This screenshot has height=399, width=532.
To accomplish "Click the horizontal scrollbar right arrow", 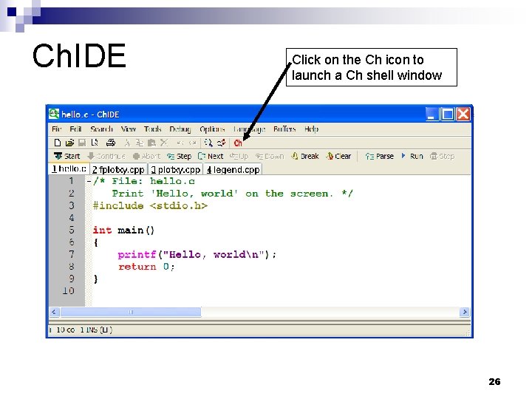I will pos(465,312).
